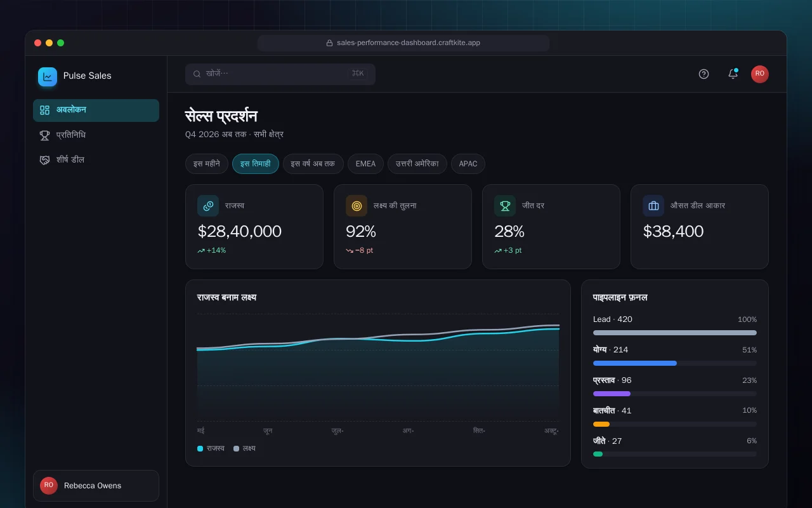Click the briefcase icon on औसत डील आकार card
Screen dimensions: 812x508
(x=653, y=206)
